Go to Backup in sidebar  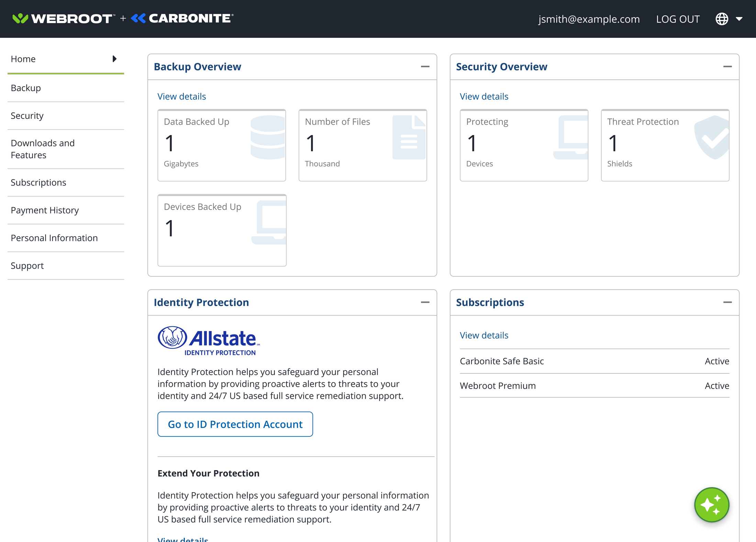(x=66, y=88)
